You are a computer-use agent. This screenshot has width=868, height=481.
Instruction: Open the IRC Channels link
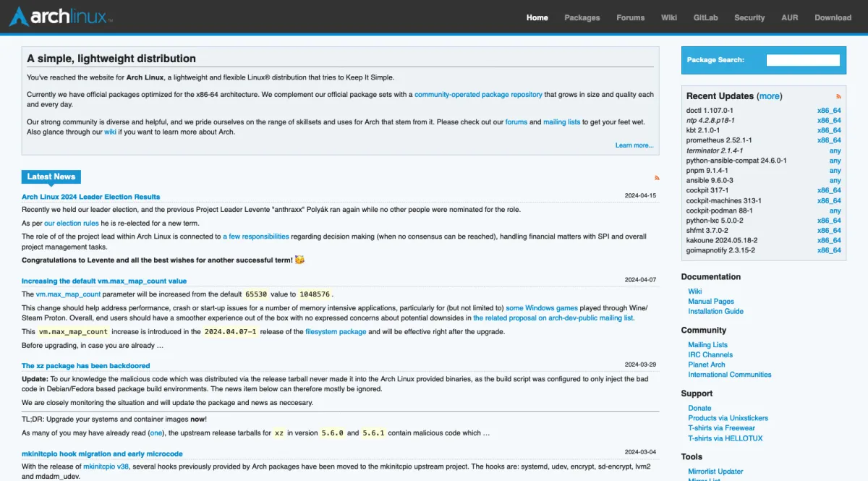click(x=710, y=355)
